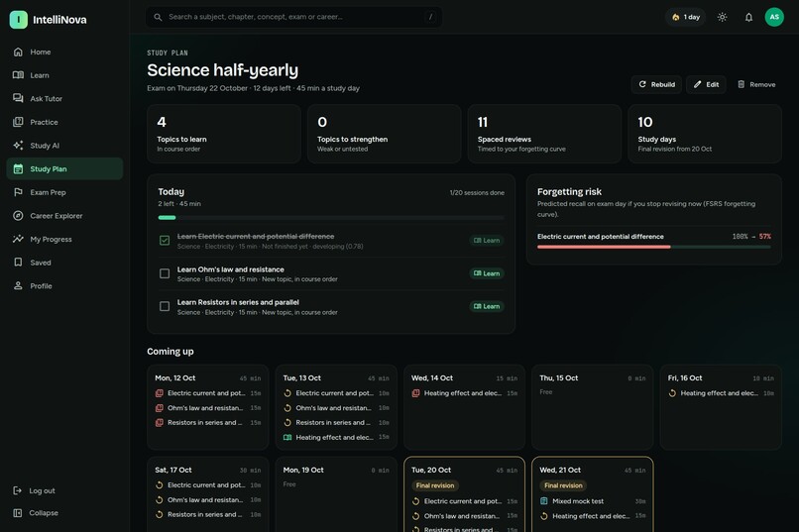The image size is (799, 532).
Task: Click Wed 21 Oct Heating effect review item
Action: coord(593,516)
